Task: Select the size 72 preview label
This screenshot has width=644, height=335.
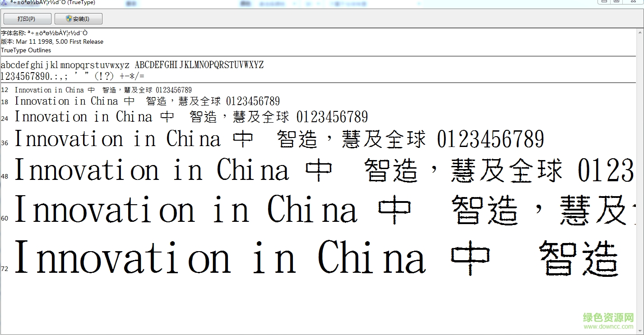Action: [x=5, y=268]
